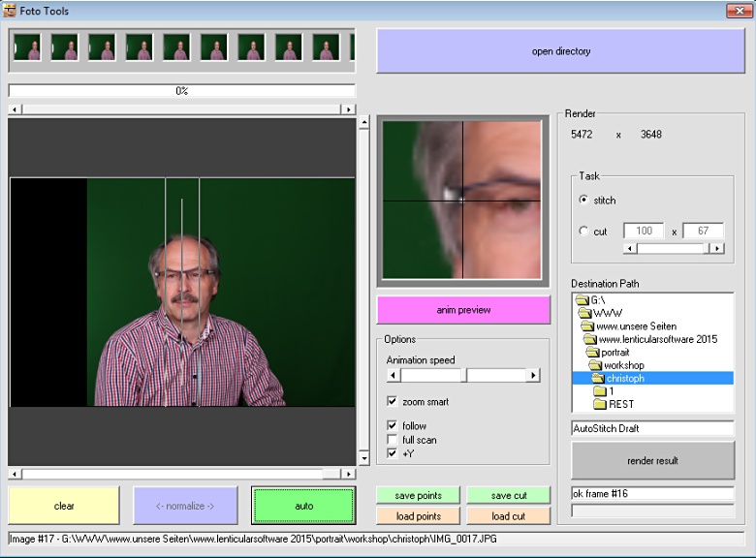Select the workshop folder icon
Image resolution: width=756 pixels, height=558 pixels.
594,365
